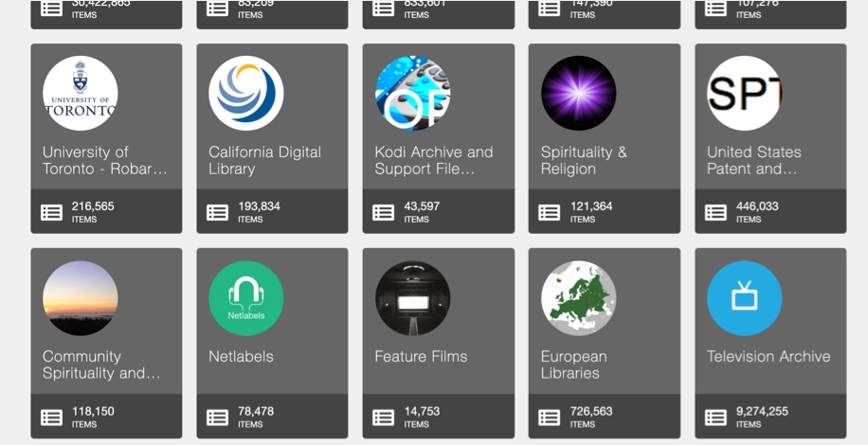Click the SPT patent office logo
This screenshot has height=445, width=868.
745,94
